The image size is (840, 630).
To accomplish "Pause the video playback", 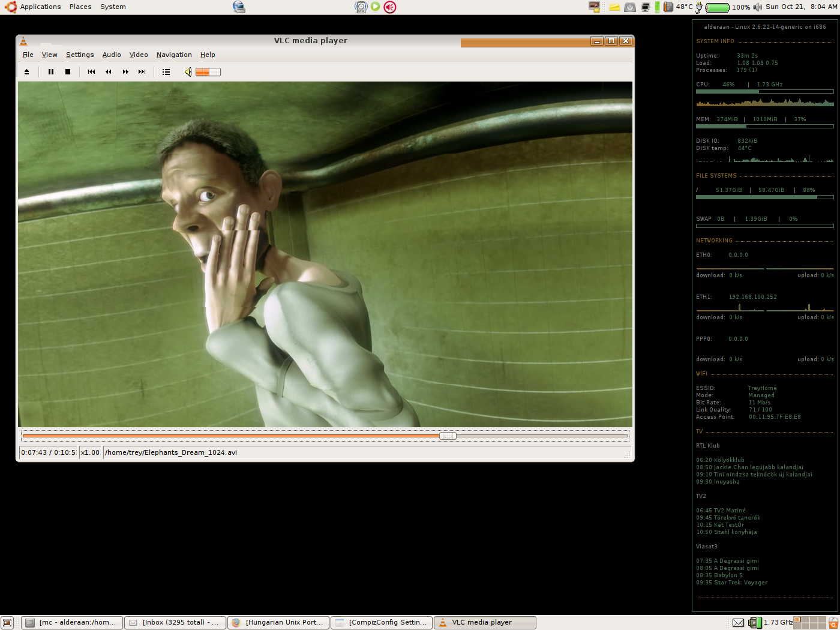I will [x=51, y=72].
